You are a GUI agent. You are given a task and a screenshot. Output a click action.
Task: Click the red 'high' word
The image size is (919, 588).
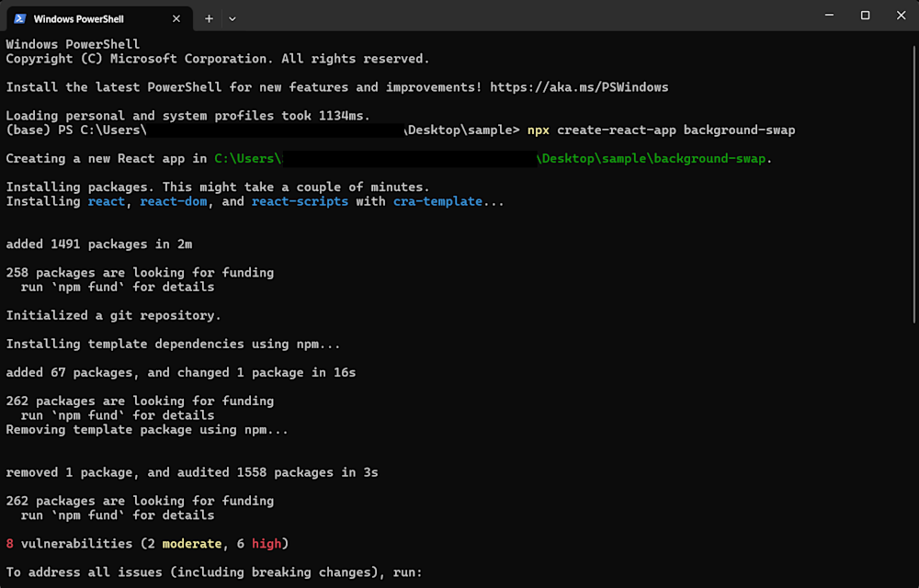coord(267,544)
